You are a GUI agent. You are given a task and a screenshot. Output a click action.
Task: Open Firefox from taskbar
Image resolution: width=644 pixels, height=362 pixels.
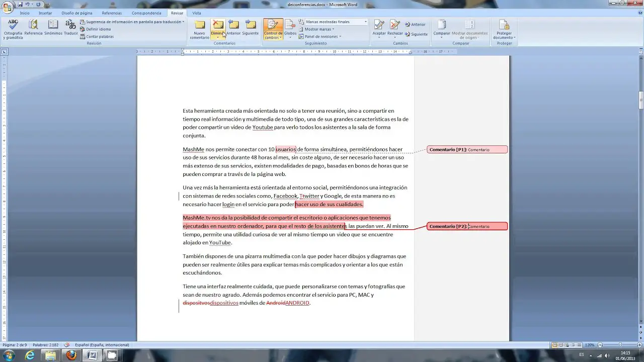[71, 355]
